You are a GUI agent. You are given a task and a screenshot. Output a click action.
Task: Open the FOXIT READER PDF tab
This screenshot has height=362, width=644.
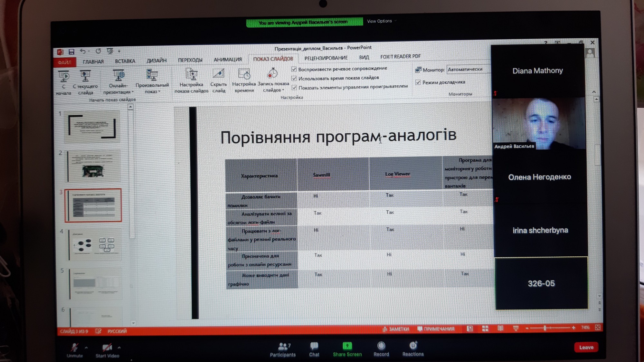tap(400, 57)
